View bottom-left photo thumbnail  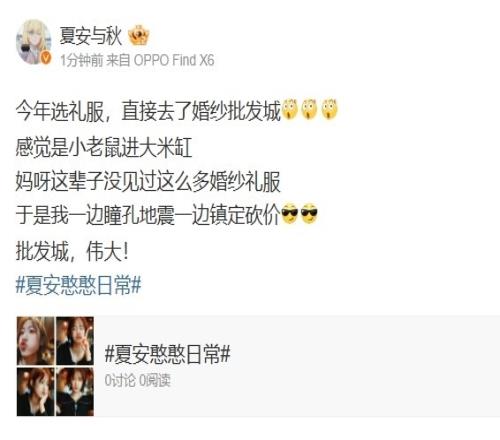tap(36, 391)
